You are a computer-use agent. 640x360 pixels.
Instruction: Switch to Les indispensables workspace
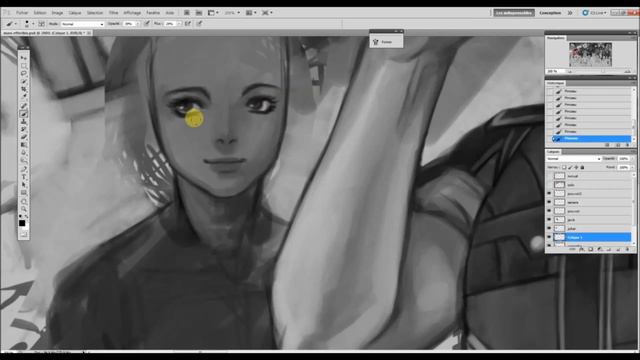(514, 13)
